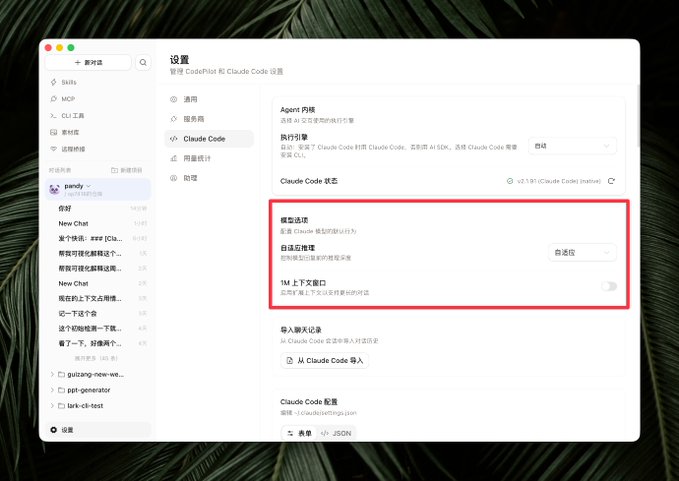Open the 素材库 gallery icon
The height and width of the screenshot is (481, 679).
[54, 132]
